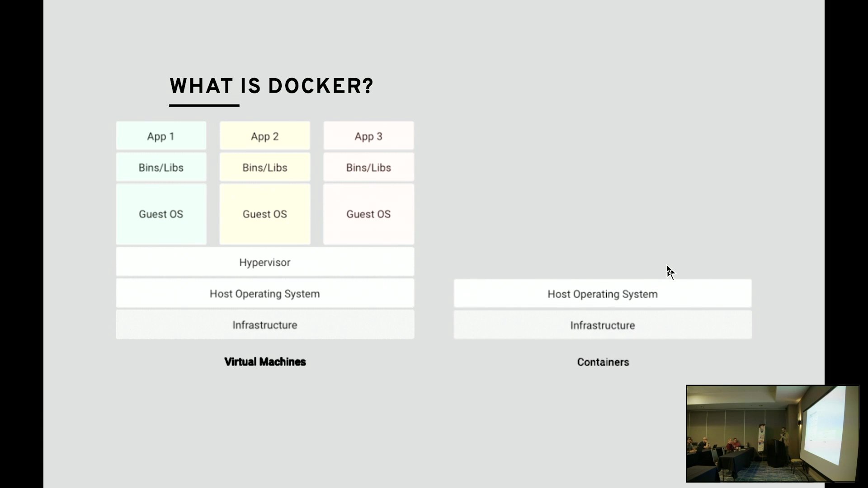Select the App 2 box
Screen dimensions: 868x488
[x=265, y=136]
